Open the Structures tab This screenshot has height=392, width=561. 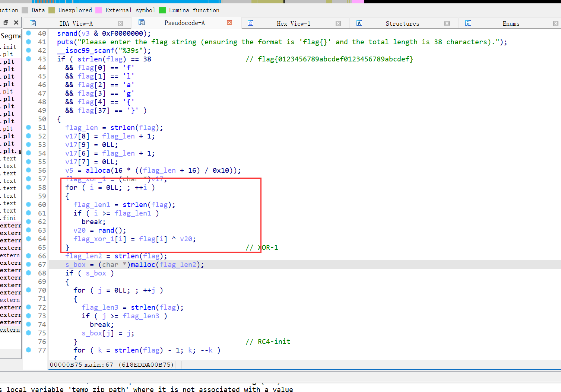pos(402,23)
